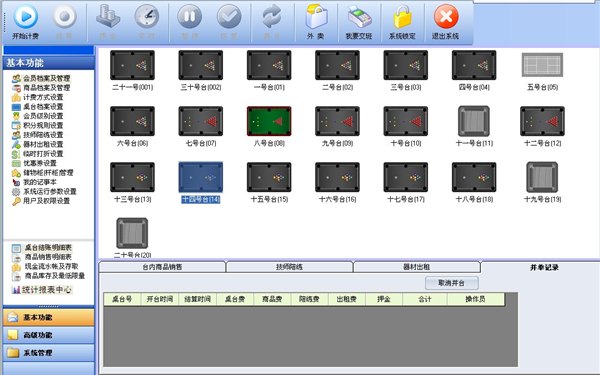The width and height of the screenshot is (600, 375).
Task: Open 账票交班 cash register icon
Action: [x=359, y=17]
